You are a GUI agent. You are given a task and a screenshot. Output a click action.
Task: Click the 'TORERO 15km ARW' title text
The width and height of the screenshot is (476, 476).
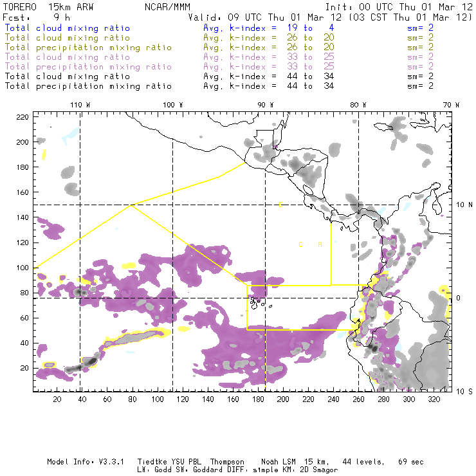click(x=48, y=7)
